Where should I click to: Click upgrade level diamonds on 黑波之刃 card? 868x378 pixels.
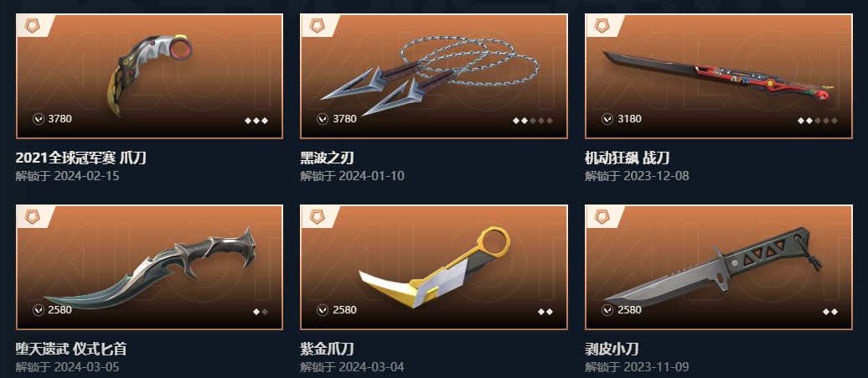(533, 121)
